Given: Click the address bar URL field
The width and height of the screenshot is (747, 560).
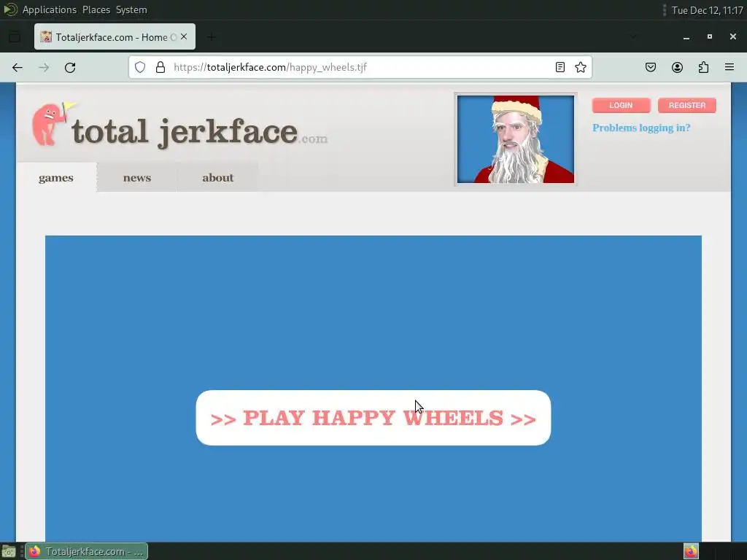Looking at the screenshot, I should tap(362, 67).
